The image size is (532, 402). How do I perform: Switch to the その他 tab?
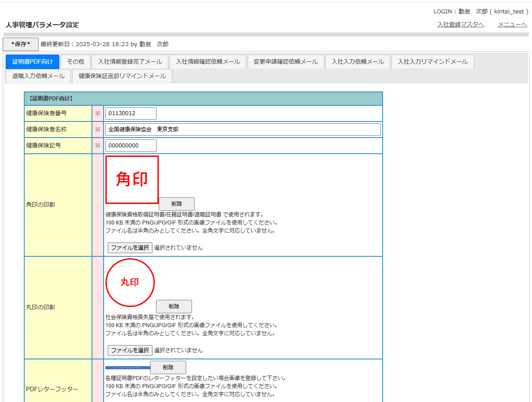(75, 62)
